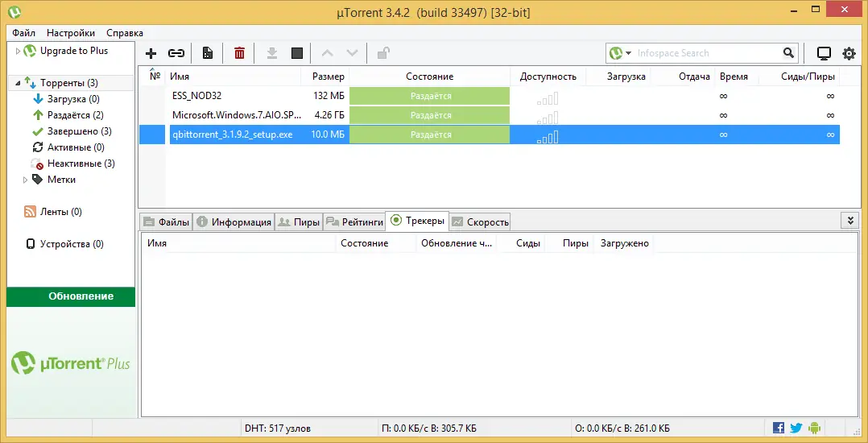Switch to the Файлы tab

click(166, 222)
